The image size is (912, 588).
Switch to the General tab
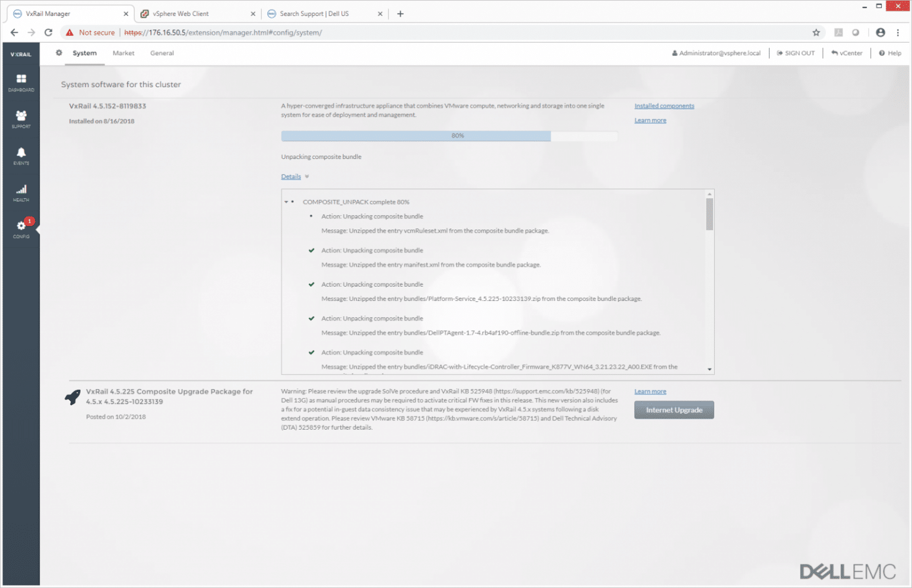(x=162, y=53)
